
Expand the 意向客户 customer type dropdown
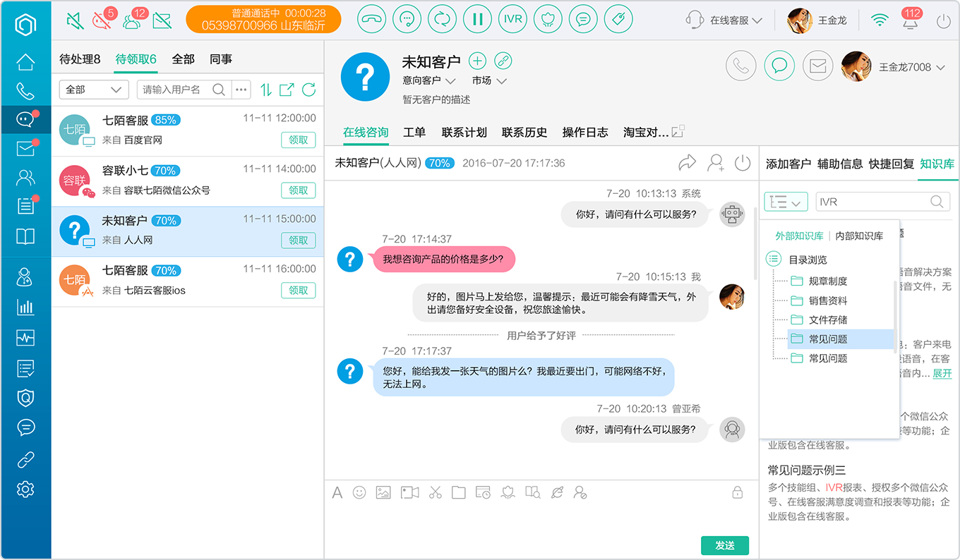click(x=429, y=80)
